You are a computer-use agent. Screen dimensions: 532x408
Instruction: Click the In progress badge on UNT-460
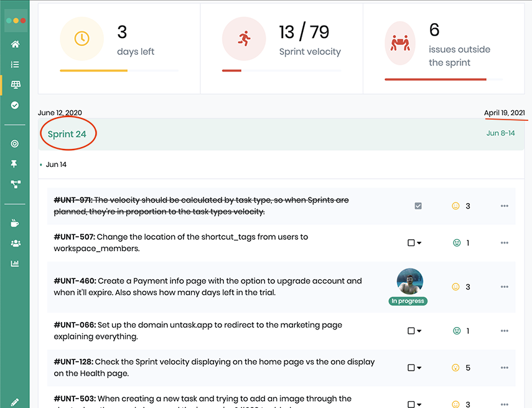[x=408, y=301]
